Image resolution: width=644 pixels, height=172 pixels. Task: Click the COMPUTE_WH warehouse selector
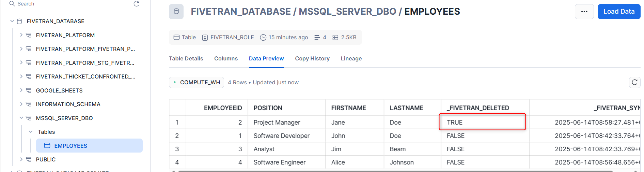[x=197, y=82]
